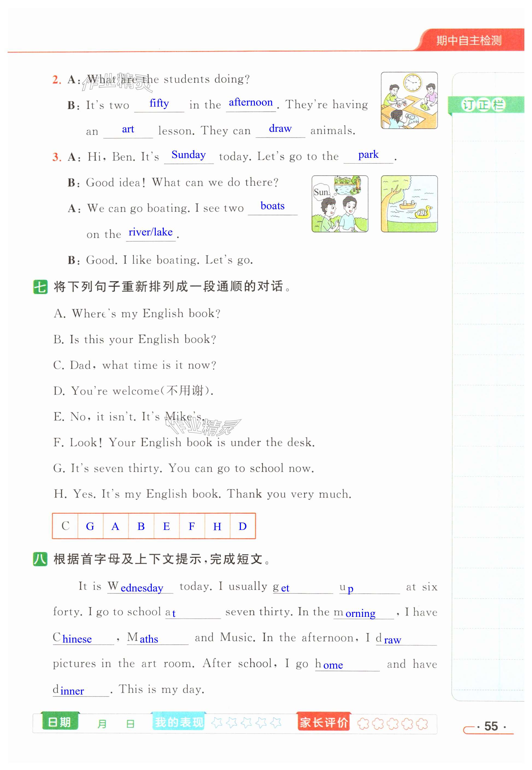Click the green section seven icon
This screenshot has width=532, height=770.
point(40,287)
